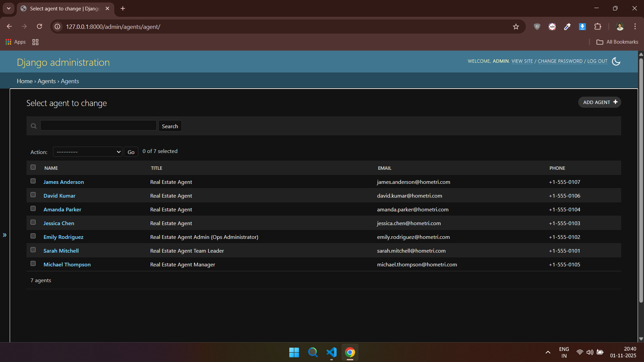
Task: Check the Amanda Parker row checkbox
Action: tap(33, 208)
